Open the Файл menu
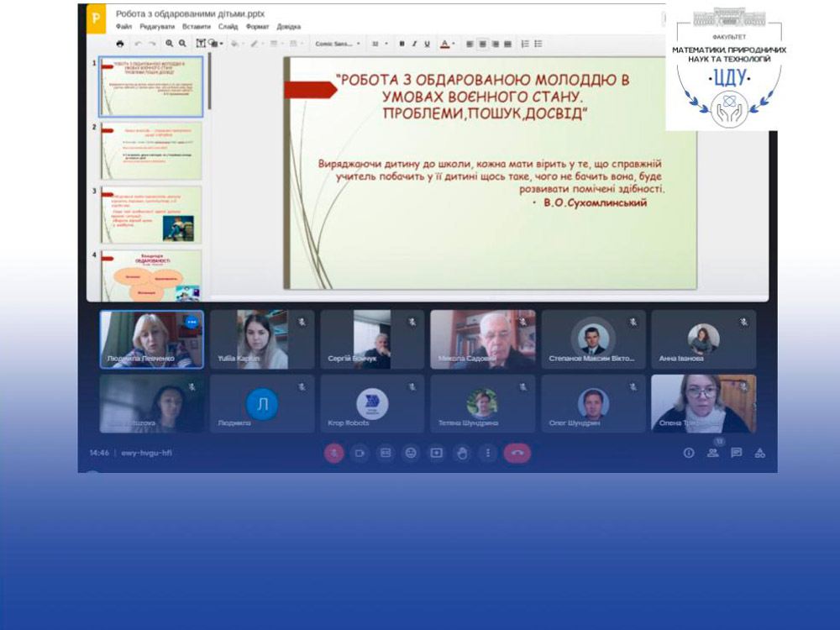 [x=123, y=27]
